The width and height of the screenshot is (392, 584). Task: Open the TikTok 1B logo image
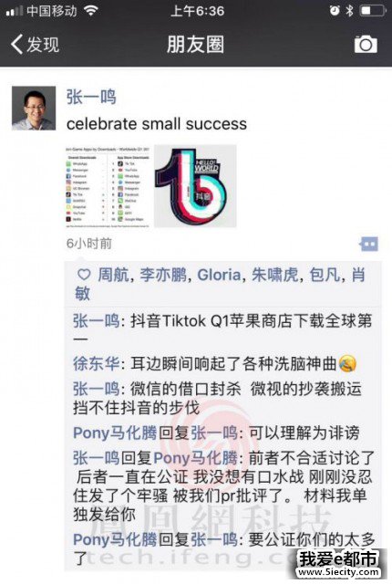(x=195, y=186)
